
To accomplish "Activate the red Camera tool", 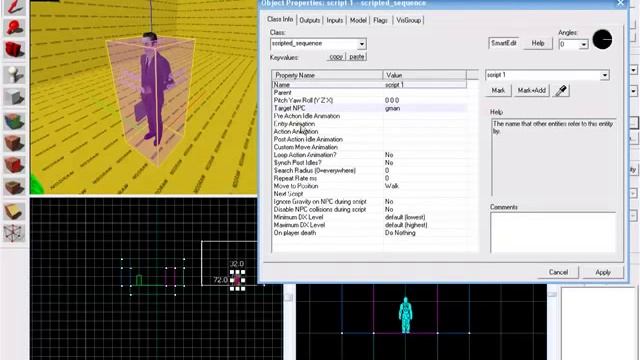I will [14, 49].
